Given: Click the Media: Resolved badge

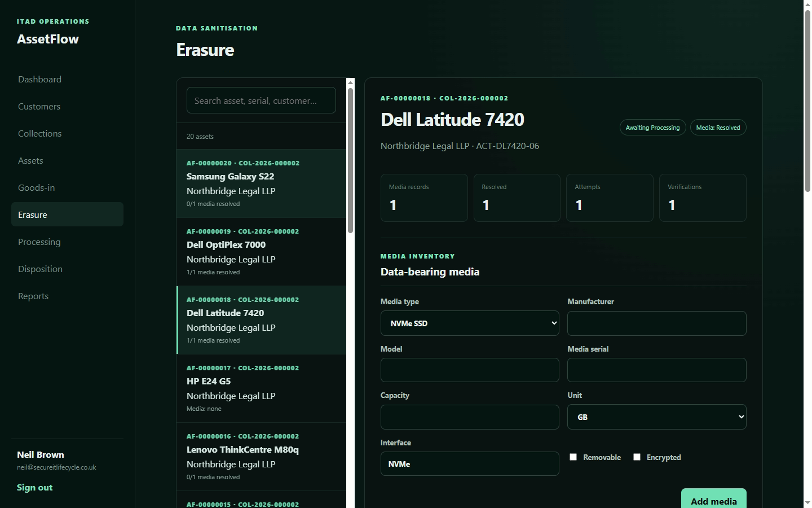Looking at the screenshot, I should coord(718,128).
